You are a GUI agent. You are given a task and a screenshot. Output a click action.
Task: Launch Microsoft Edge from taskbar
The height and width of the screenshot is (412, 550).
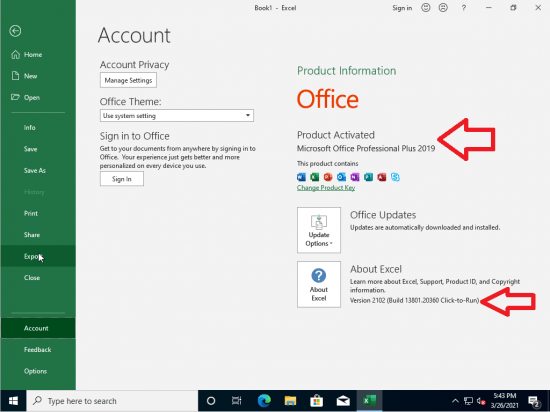click(264, 401)
